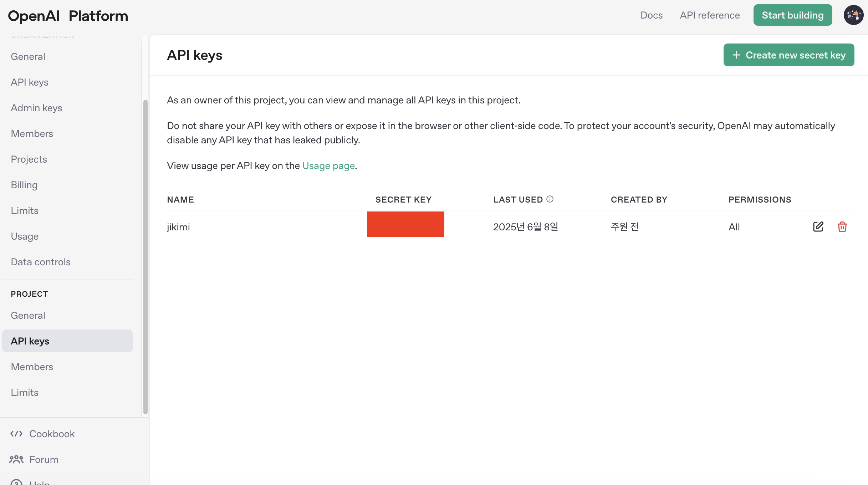Open Billing in the sidebar
Viewport: 868px width, 485px height.
(24, 185)
